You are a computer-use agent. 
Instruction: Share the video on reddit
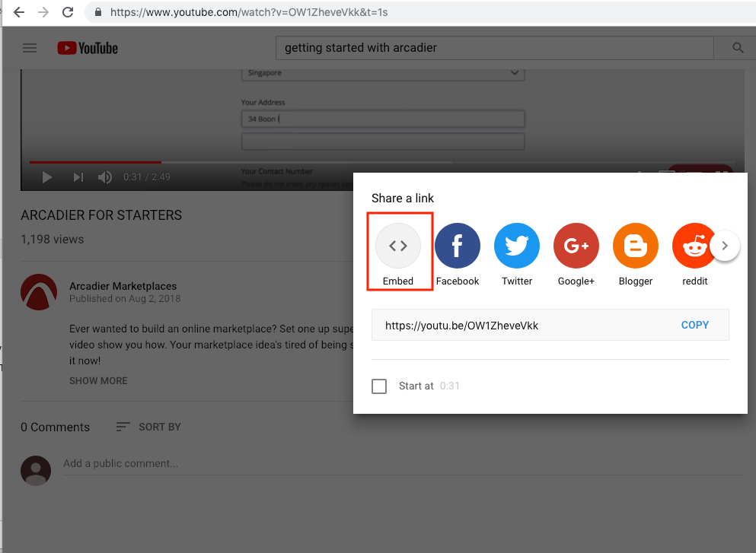[695, 254]
